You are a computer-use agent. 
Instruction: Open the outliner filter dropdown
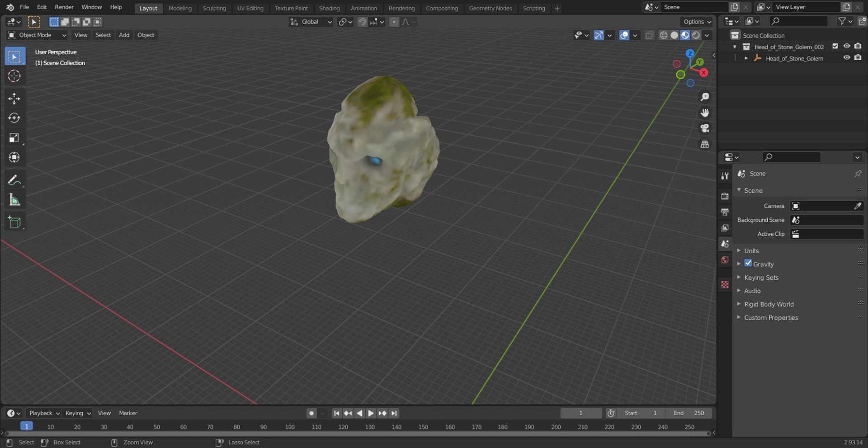845,21
